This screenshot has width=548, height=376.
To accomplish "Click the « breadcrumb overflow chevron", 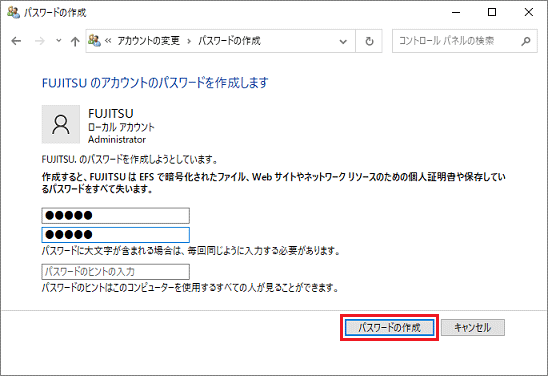I will pyautogui.click(x=108, y=41).
